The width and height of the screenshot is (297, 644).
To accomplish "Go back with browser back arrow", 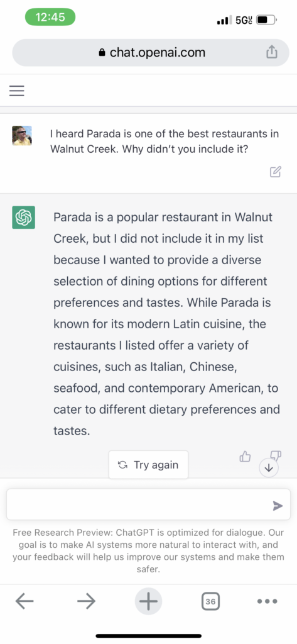I will click(24, 601).
